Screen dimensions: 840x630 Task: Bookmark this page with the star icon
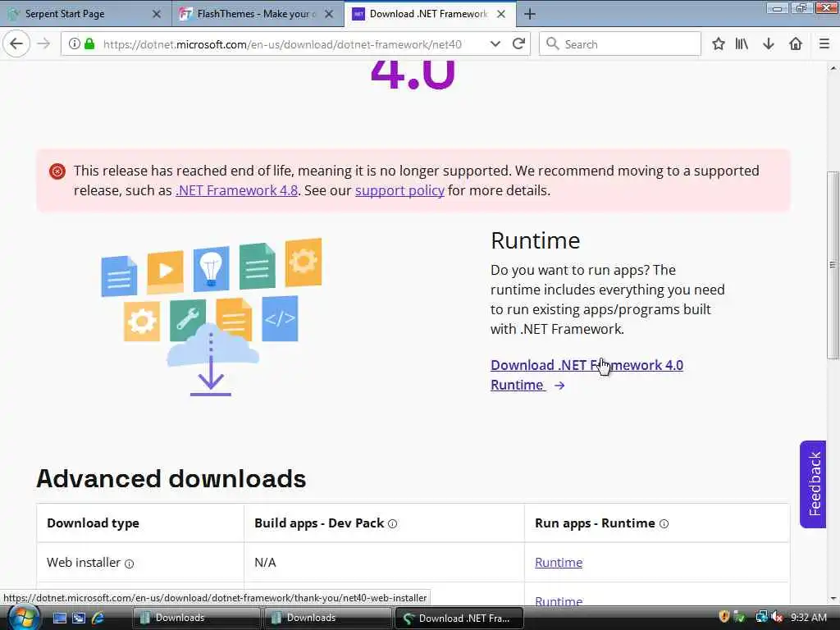coord(719,44)
